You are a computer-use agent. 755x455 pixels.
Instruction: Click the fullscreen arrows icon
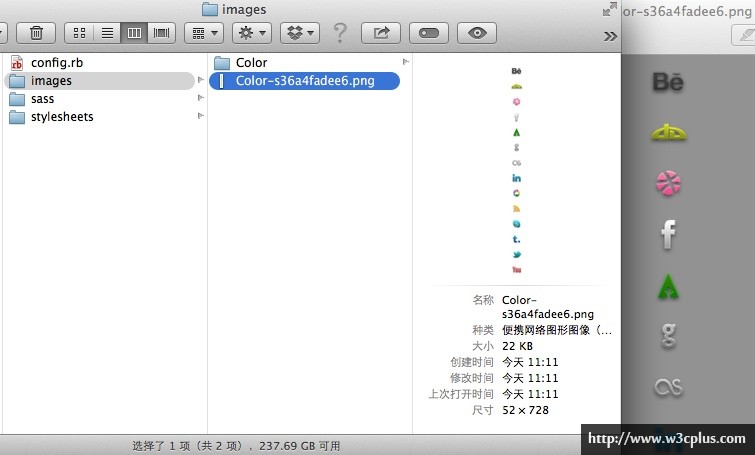click(x=610, y=9)
